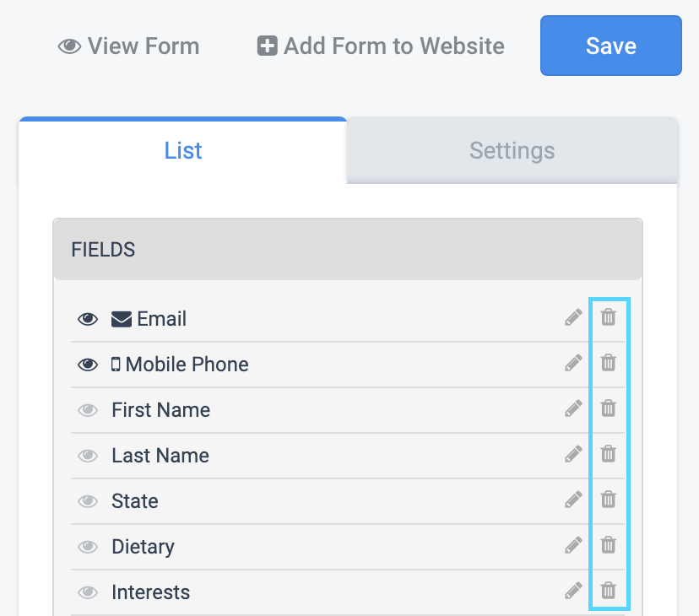This screenshot has height=616, width=699.
Task: Edit the Email field with pencil icon
Action: click(x=573, y=317)
